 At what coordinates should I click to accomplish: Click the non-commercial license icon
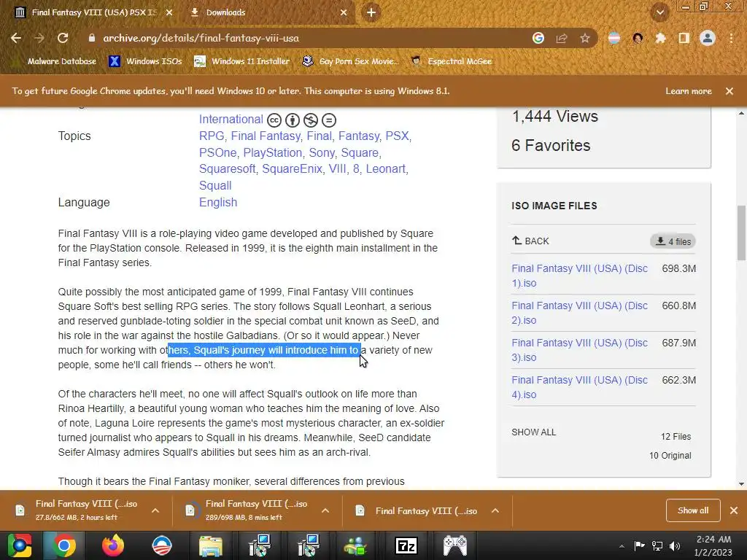(x=311, y=120)
